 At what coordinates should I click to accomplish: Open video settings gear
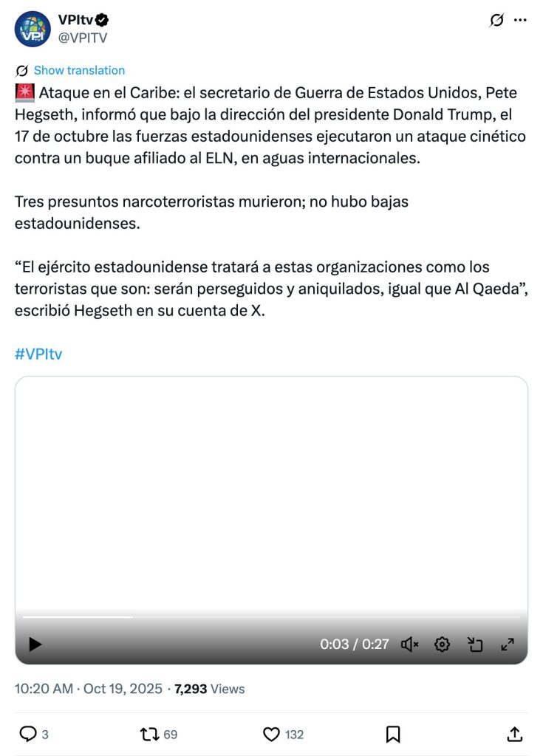pos(442,644)
